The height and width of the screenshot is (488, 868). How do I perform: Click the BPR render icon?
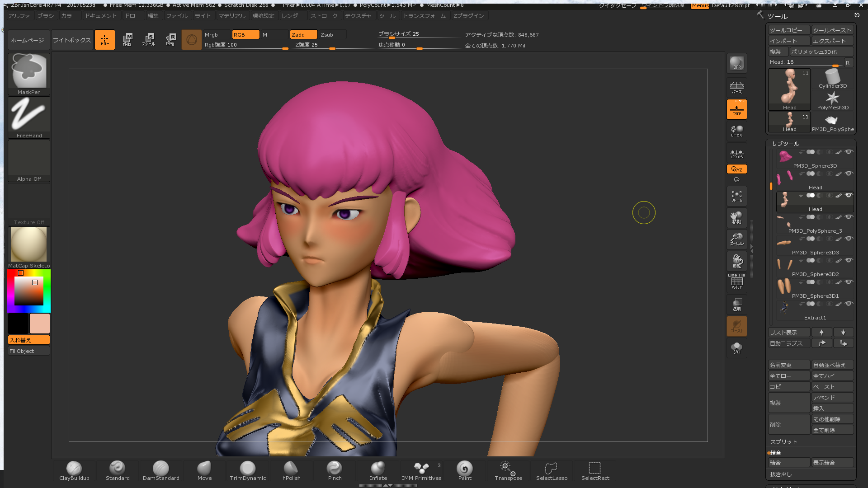point(736,63)
